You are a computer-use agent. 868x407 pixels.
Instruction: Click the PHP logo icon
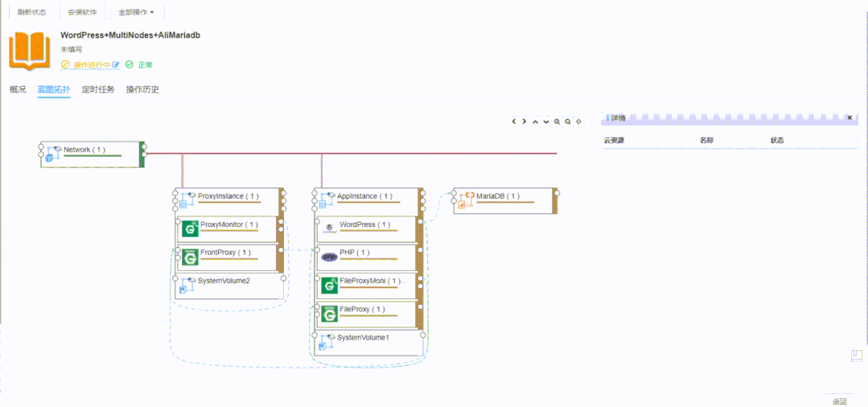point(330,257)
